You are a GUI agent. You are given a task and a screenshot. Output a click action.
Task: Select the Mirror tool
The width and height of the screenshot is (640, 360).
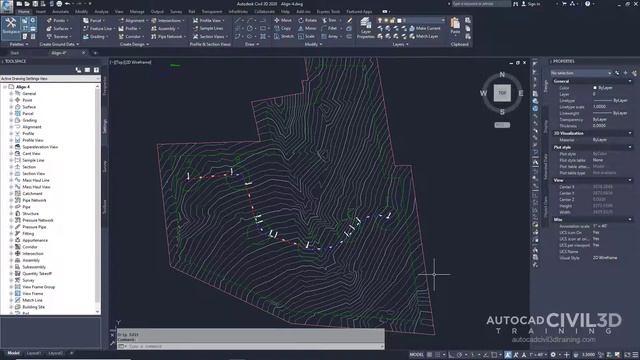click(x=307, y=29)
